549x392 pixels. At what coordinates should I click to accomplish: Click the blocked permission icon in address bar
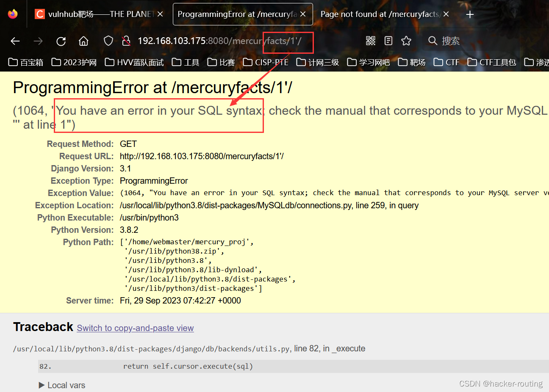click(x=126, y=41)
